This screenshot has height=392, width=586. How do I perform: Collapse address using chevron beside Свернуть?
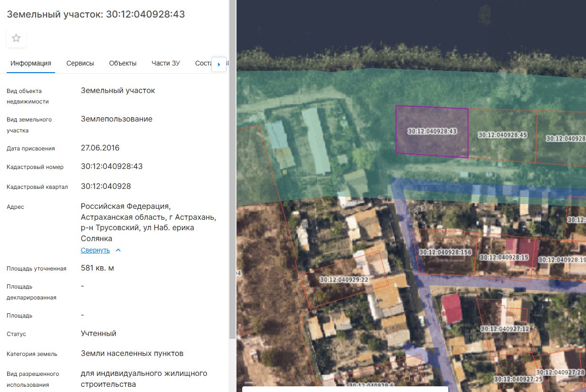pyautogui.click(x=118, y=250)
